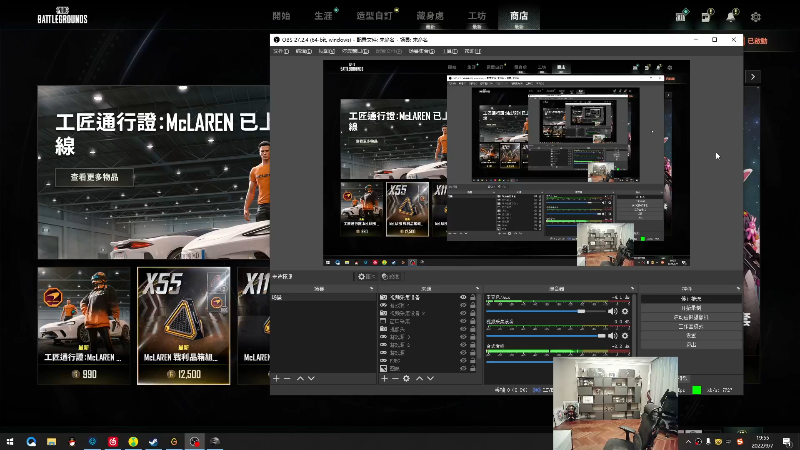Open settings gear for first audio channel
Viewport: 800px width, 450px height.
click(626, 312)
